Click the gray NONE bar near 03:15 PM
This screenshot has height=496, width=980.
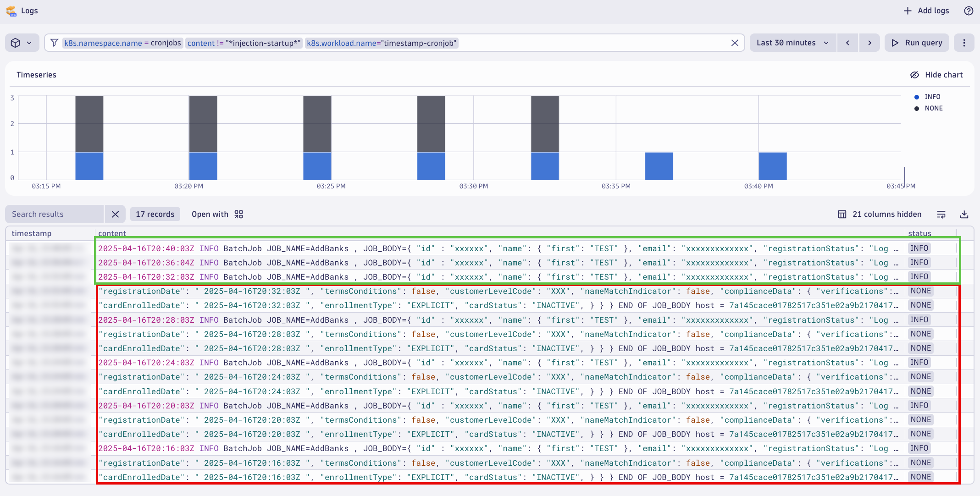click(89, 124)
